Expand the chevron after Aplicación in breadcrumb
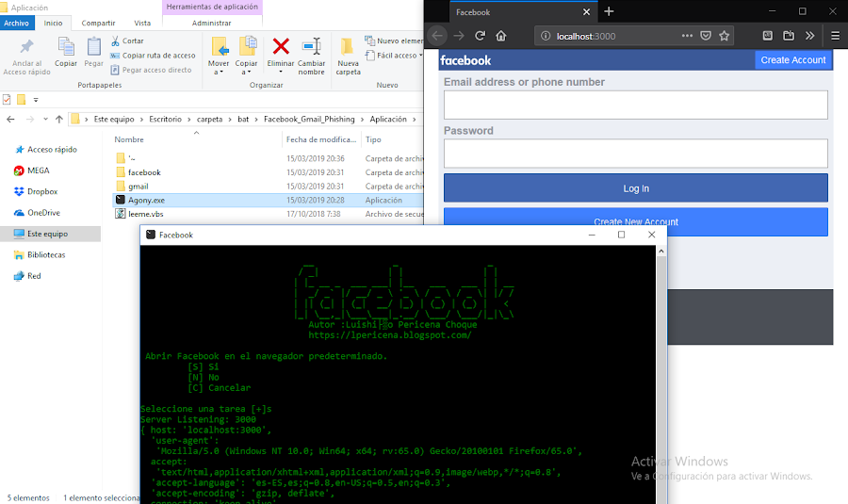Viewport: 848px width, 504px height. pyautogui.click(x=415, y=119)
